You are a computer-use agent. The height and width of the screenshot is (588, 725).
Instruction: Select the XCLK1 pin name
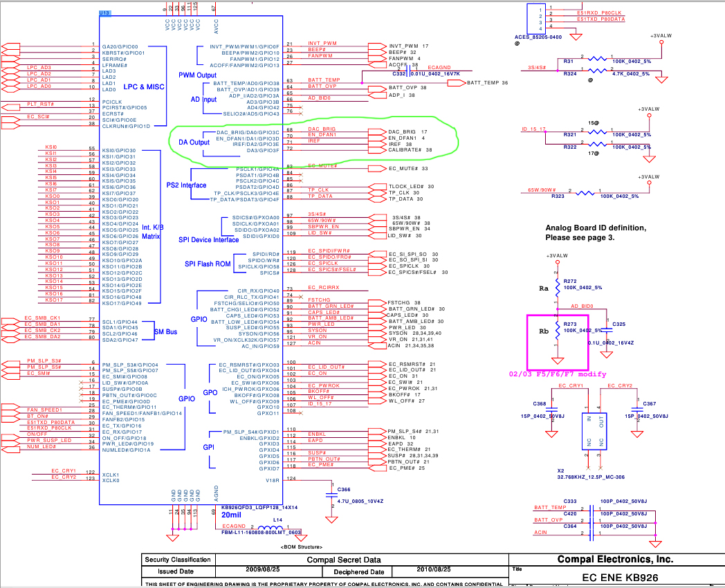click(x=111, y=475)
